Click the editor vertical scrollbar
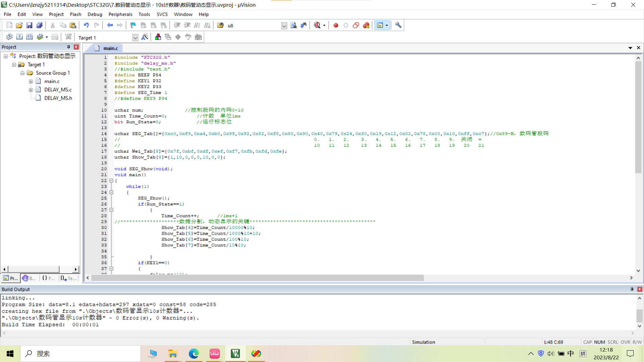Screen dimensions: 644x362 pos(638,117)
